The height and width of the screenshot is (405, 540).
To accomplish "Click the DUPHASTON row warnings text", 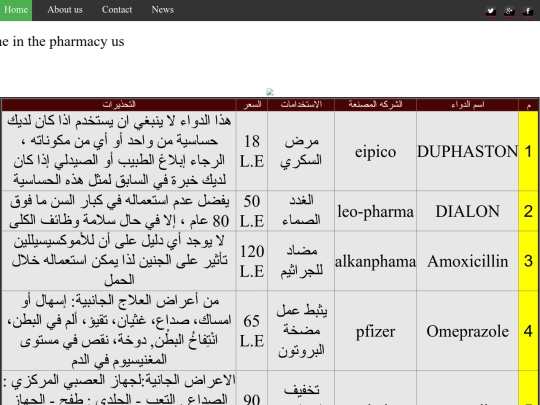I will tap(119, 151).
